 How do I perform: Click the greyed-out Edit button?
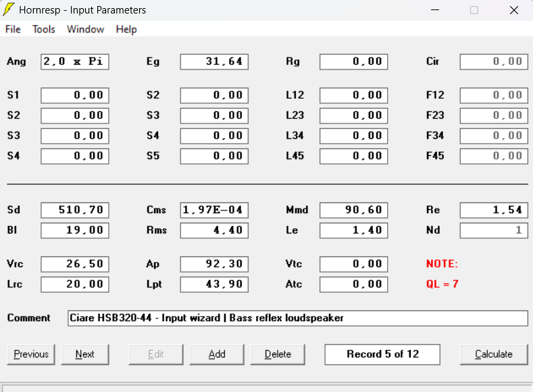click(156, 354)
